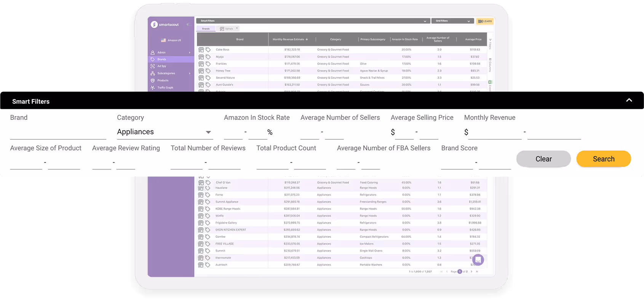Open the Grid Filters dropdown
Screen dimensions: 644x301
452,21
